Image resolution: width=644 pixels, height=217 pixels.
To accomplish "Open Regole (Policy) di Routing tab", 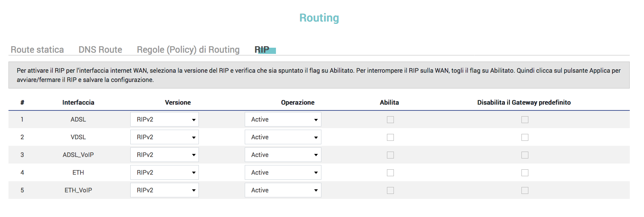I will point(188,50).
